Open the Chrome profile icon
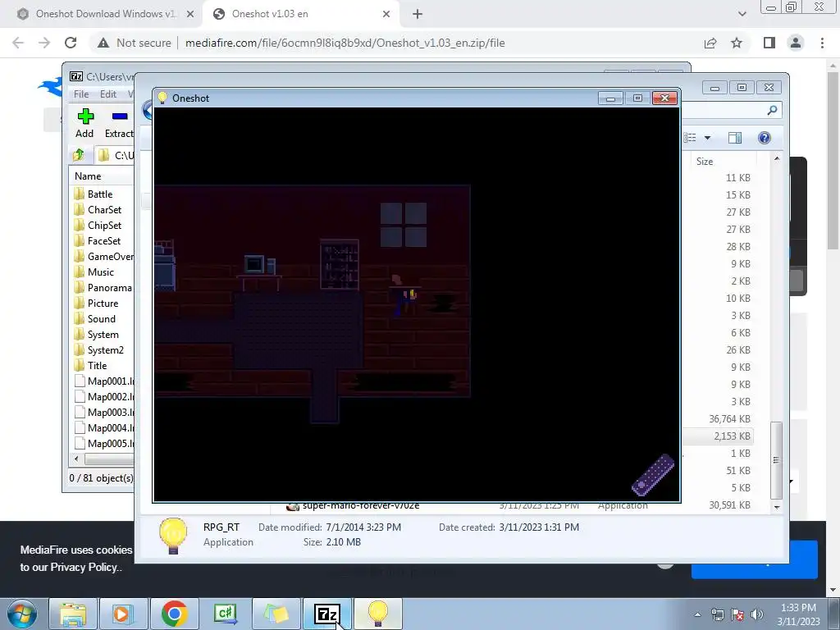840x630 pixels. 796,43
